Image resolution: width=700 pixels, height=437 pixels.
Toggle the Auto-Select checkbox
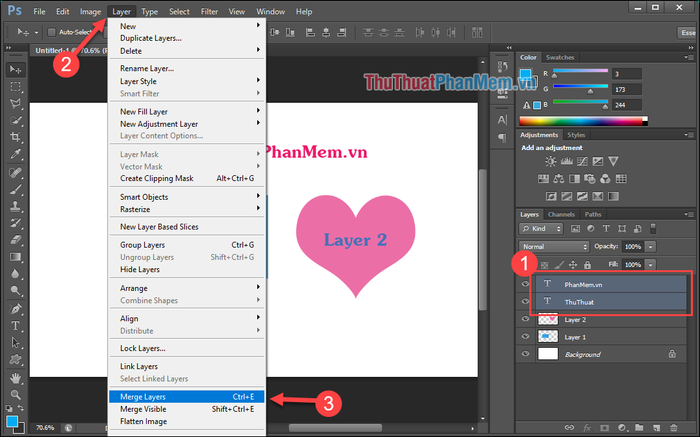[x=52, y=32]
